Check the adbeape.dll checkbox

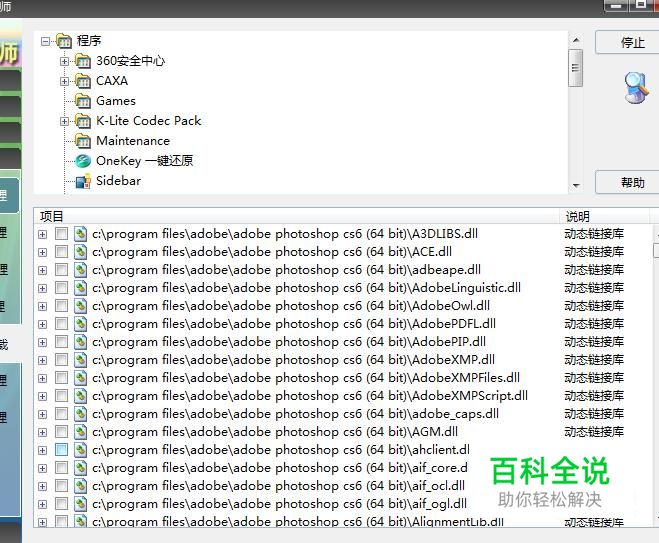[x=61, y=270]
